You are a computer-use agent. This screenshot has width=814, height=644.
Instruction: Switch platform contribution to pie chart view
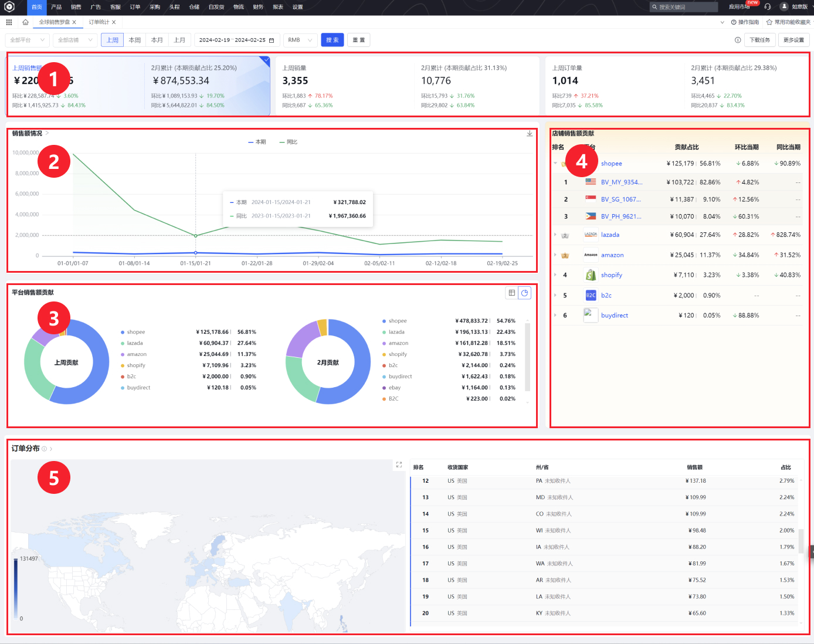[525, 293]
